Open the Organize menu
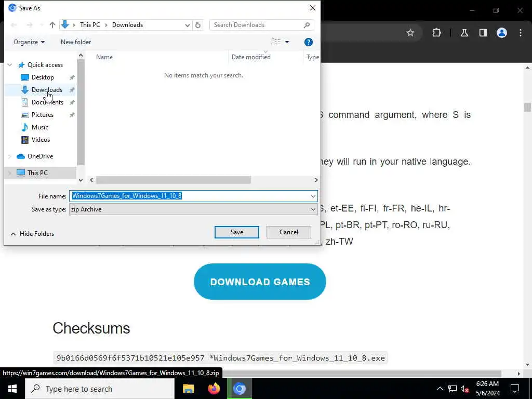The image size is (532, 399). point(29,42)
